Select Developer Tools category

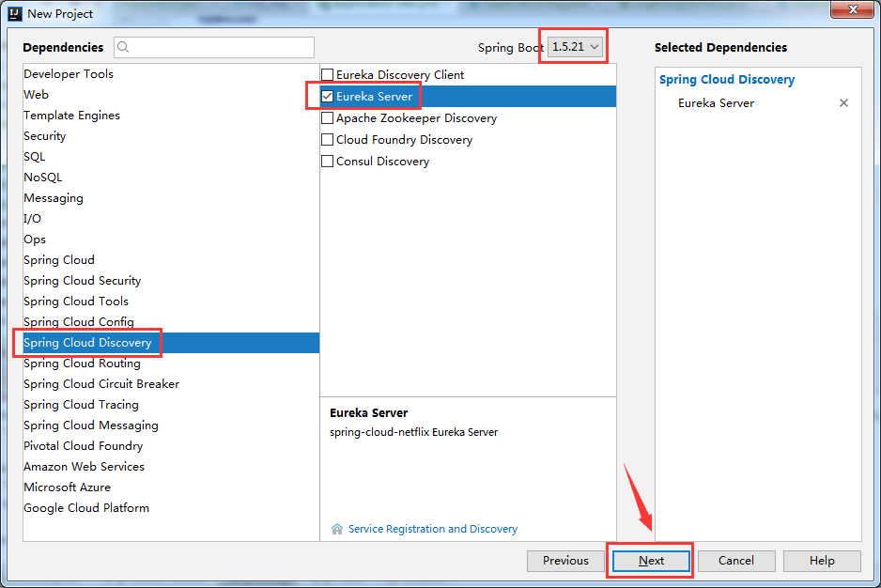pyautogui.click(x=171, y=73)
